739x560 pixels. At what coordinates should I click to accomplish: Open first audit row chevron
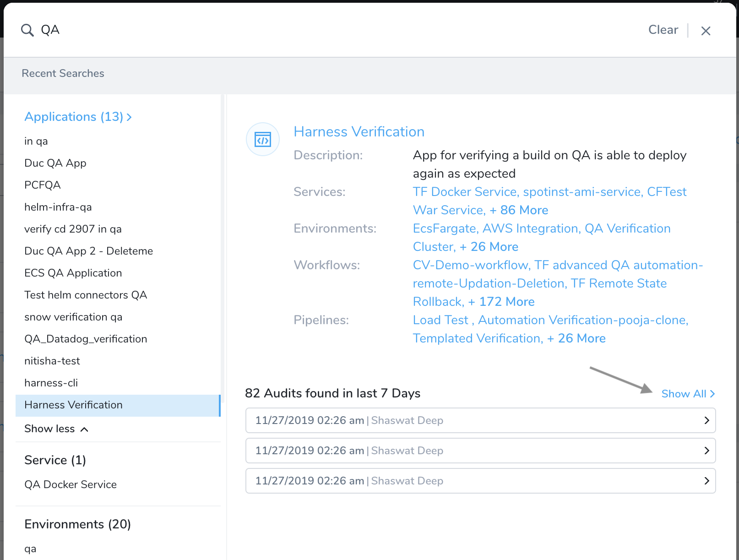pos(706,420)
